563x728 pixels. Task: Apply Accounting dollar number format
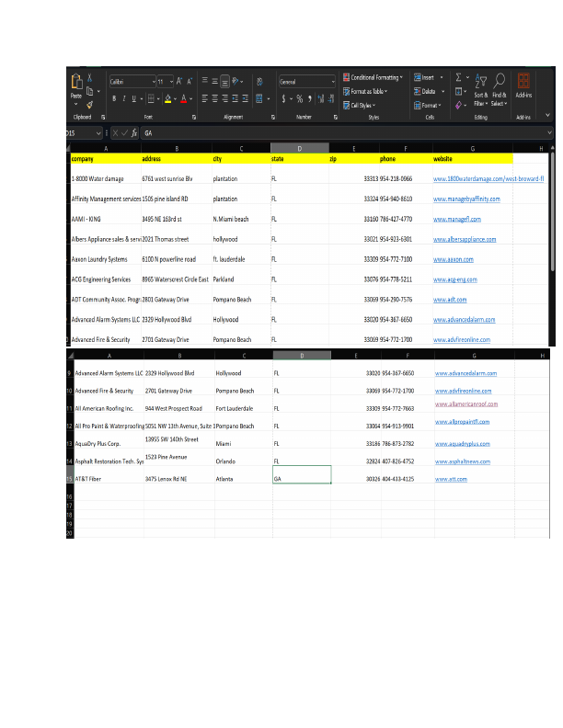click(x=283, y=98)
